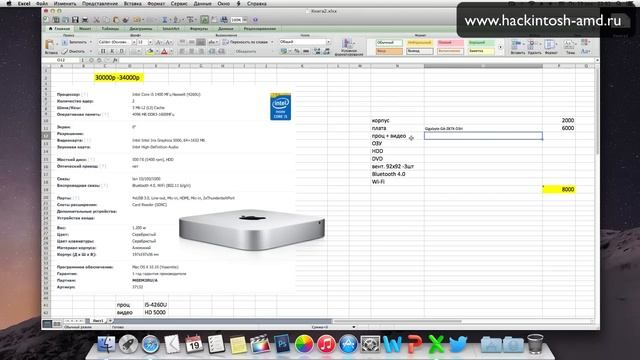Add a new sheet with plus button
The height and width of the screenshot is (360, 640).
click(x=110, y=321)
